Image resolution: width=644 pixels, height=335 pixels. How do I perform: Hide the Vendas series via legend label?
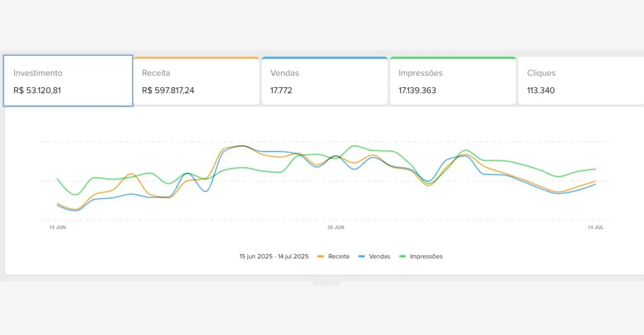tap(379, 257)
